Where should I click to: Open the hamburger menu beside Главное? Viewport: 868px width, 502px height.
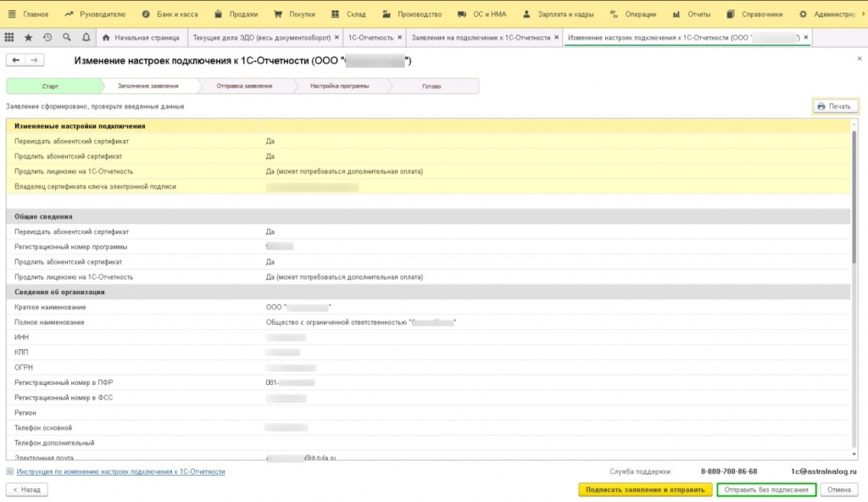pyautogui.click(x=12, y=14)
